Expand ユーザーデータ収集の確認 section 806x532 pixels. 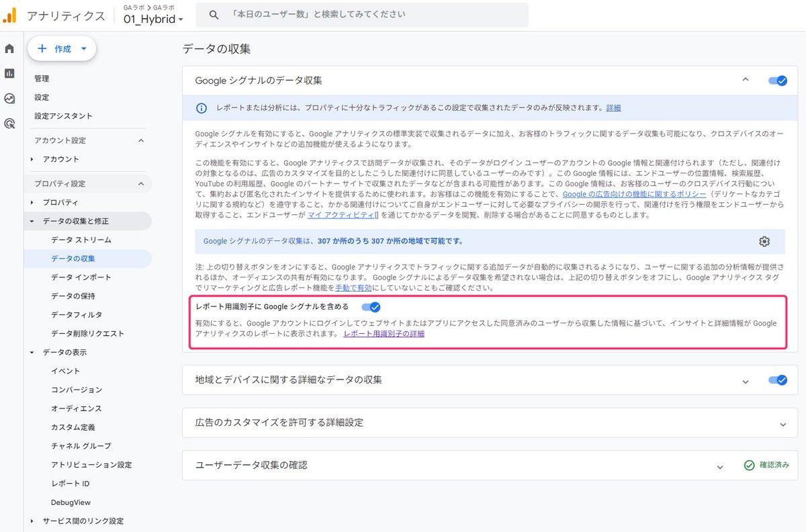point(720,466)
